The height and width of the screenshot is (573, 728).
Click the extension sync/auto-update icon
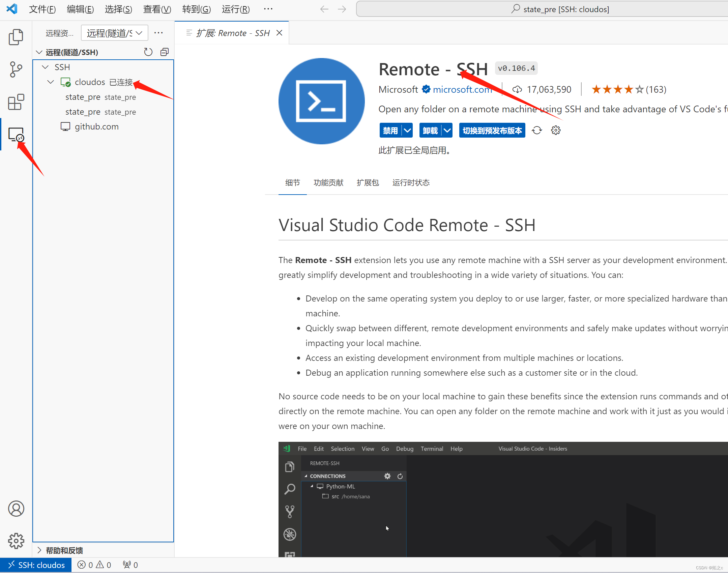pos(537,130)
